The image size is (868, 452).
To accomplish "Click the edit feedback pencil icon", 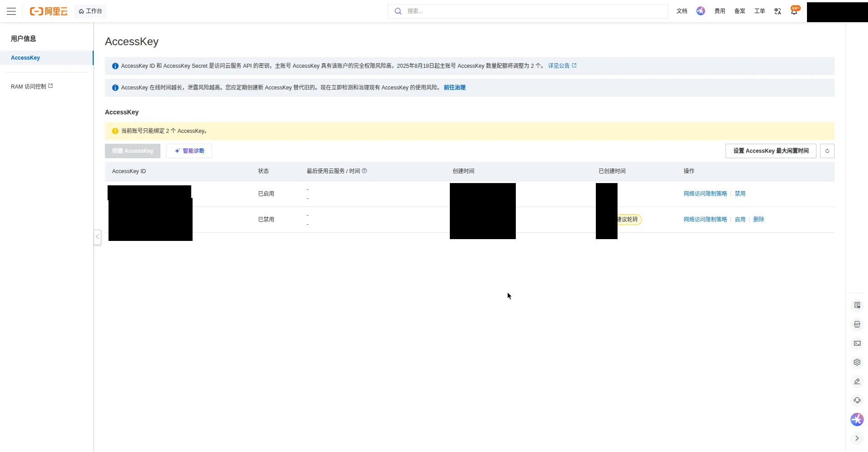I will (x=857, y=381).
